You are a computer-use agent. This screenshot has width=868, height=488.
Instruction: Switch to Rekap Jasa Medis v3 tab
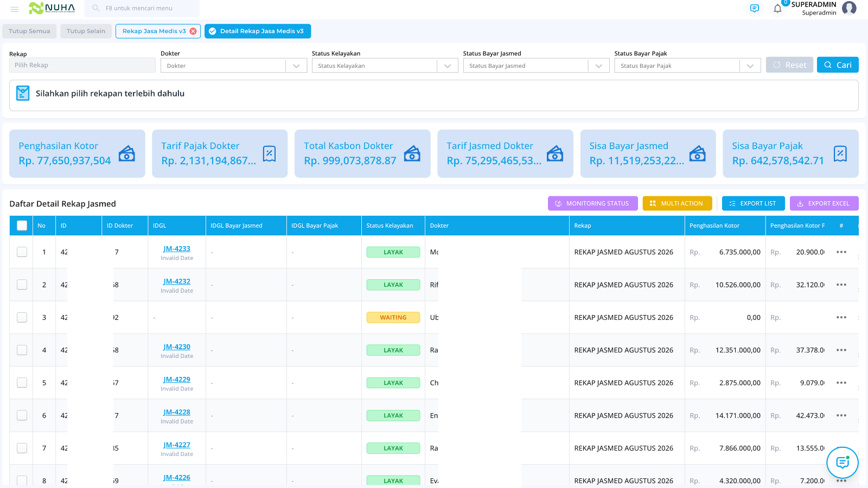click(154, 31)
